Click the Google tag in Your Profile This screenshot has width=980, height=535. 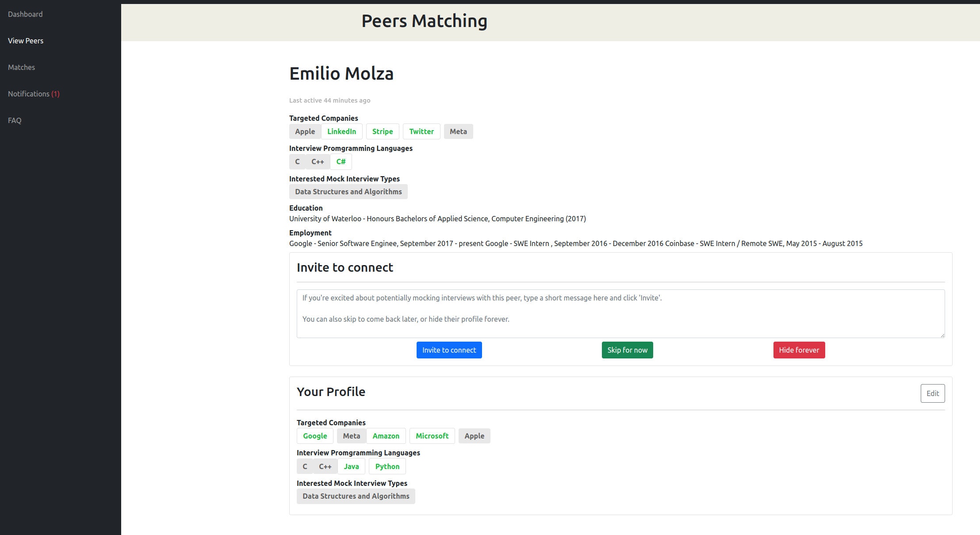click(315, 436)
